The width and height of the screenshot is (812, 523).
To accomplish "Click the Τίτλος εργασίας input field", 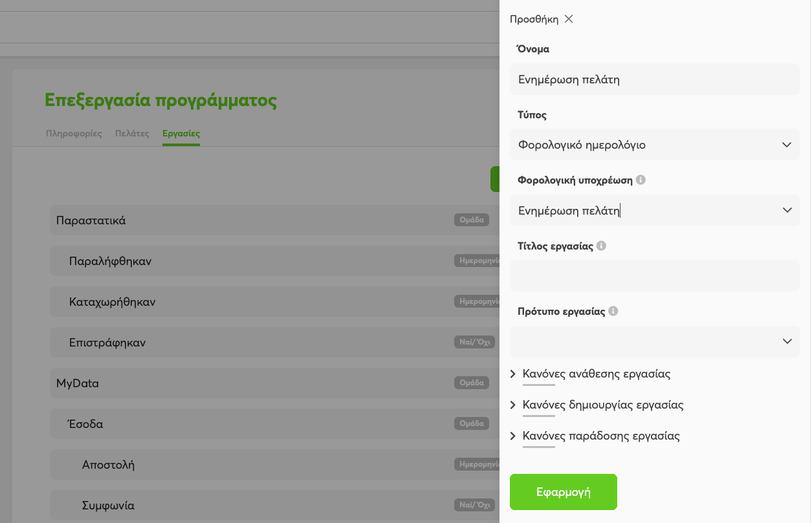I will pyautogui.click(x=654, y=275).
